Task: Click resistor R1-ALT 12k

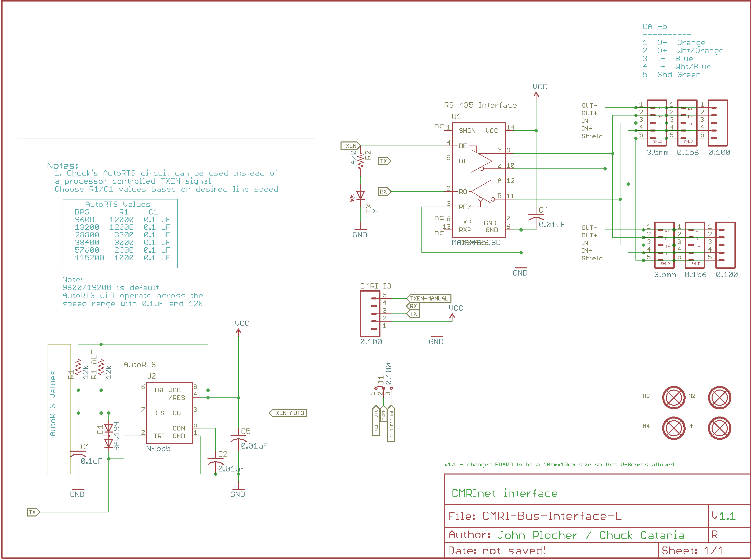Action: [x=101, y=367]
